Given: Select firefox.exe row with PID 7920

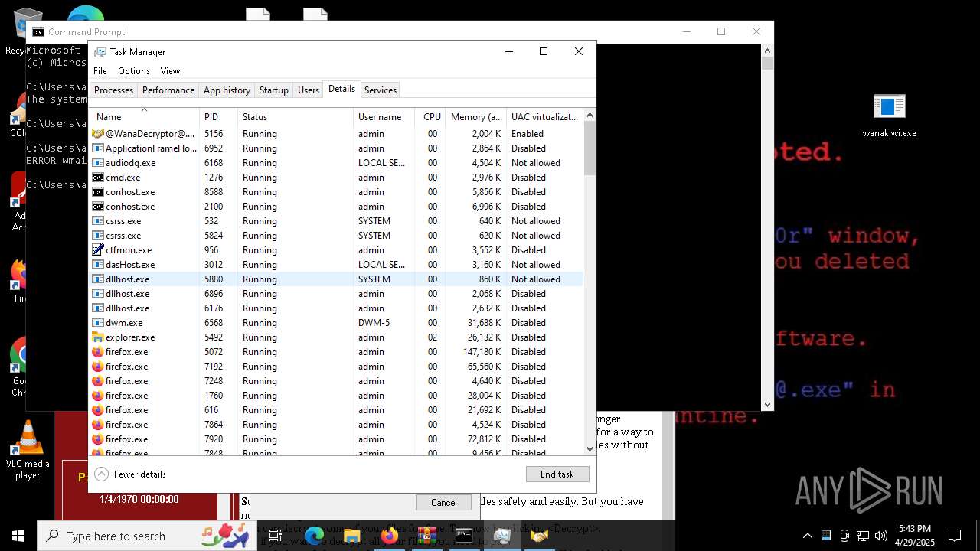Looking at the screenshot, I should click(x=336, y=439).
